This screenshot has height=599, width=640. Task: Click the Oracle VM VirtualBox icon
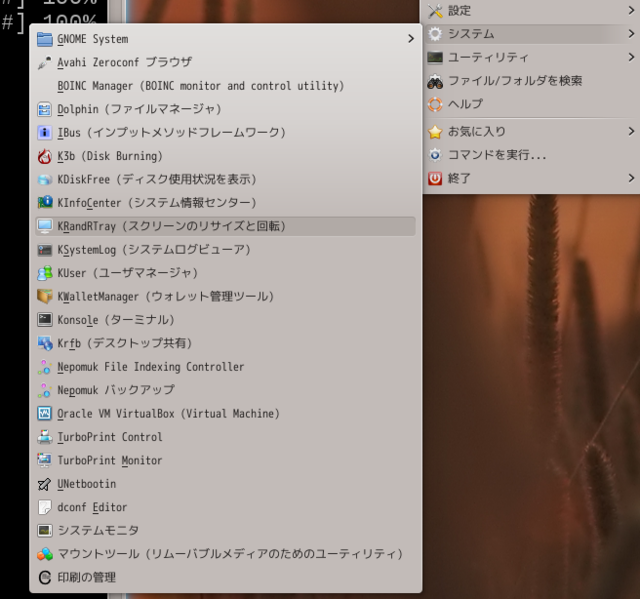[44, 414]
